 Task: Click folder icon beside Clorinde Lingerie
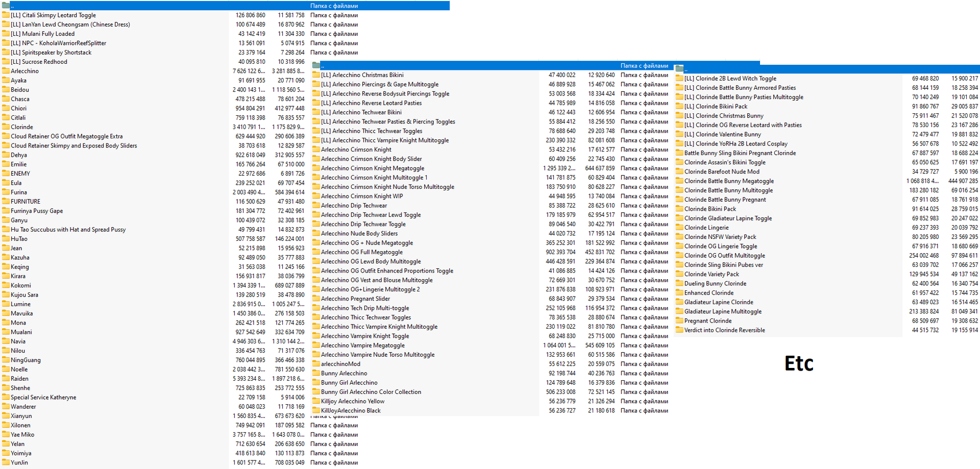coord(679,227)
